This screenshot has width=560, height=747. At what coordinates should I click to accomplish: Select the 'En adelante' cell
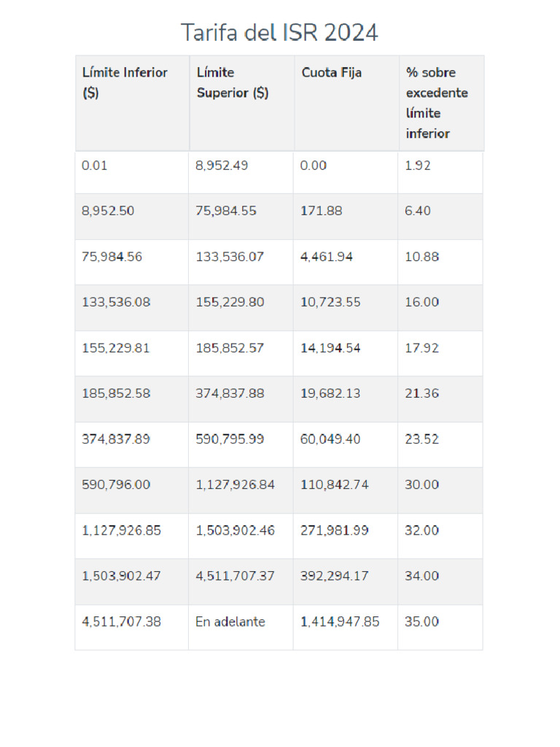(x=230, y=622)
